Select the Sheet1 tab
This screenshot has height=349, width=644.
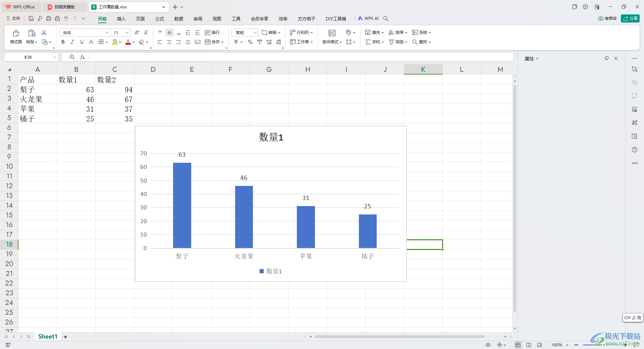click(x=48, y=337)
